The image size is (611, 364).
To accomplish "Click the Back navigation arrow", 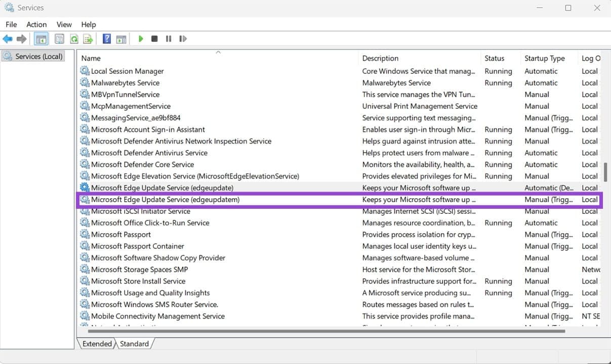I will pyautogui.click(x=8, y=38).
